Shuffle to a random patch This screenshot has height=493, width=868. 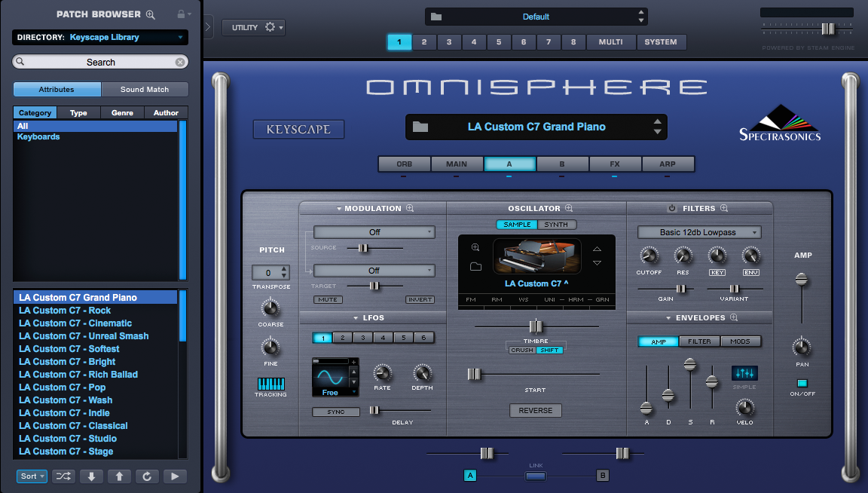[x=63, y=476]
